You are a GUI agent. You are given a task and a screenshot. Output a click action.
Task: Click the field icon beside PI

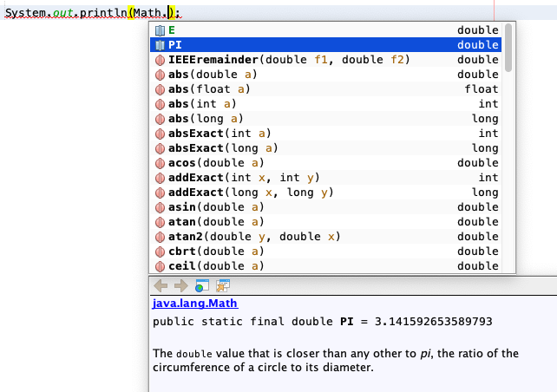pos(160,45)
